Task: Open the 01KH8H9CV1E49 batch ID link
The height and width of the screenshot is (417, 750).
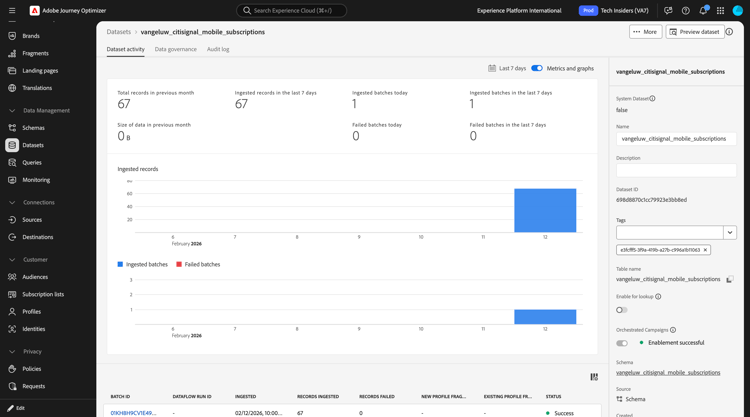Action: (x=133, y=413)
